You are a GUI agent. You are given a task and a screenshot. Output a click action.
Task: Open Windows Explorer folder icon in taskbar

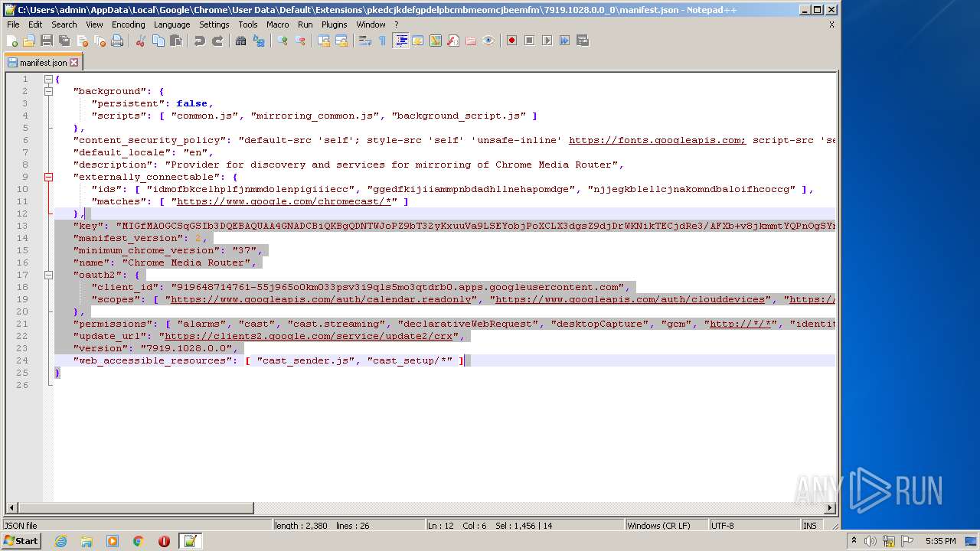coord(87,541)
